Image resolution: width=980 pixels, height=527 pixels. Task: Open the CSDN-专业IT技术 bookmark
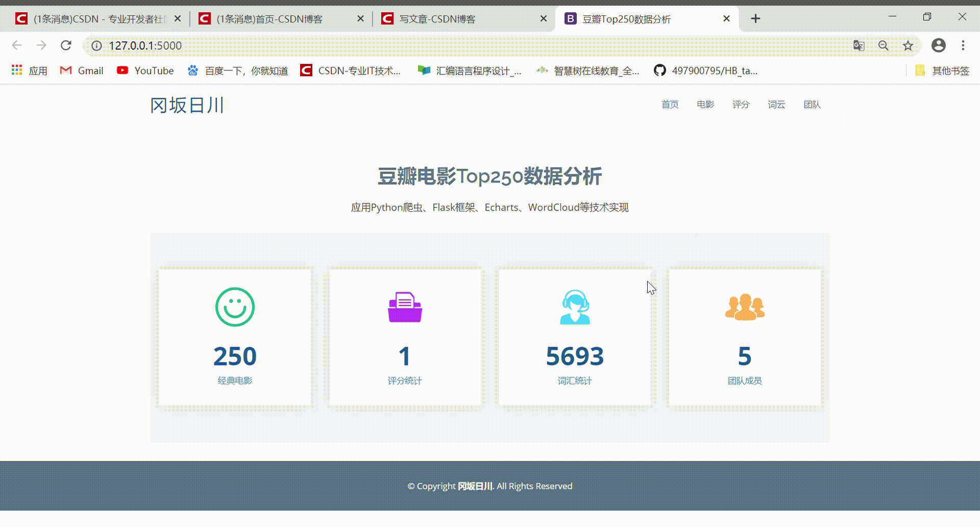[351, 70]
